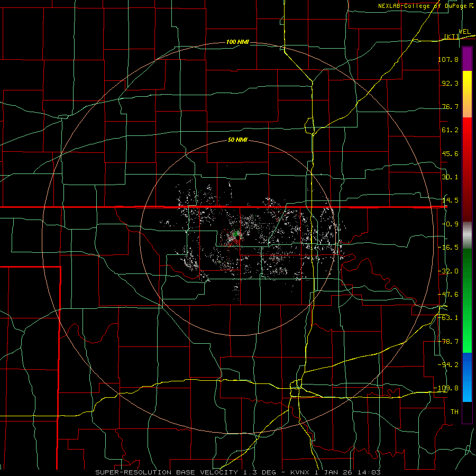Pick the yellow-orange segment of color bar
Image resolution: width=476 pixels, height=476 pixels.
click(467, 94)
